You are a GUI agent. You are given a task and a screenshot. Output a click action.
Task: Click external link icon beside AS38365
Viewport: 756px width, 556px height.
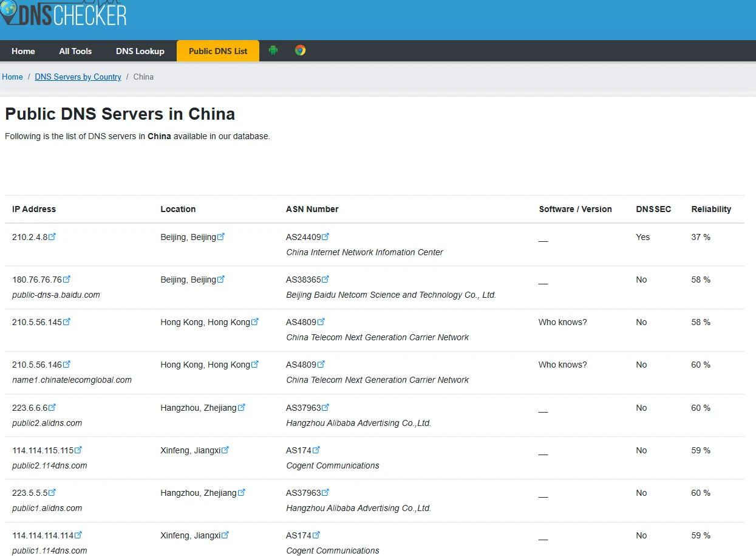(x=325, y=279)
